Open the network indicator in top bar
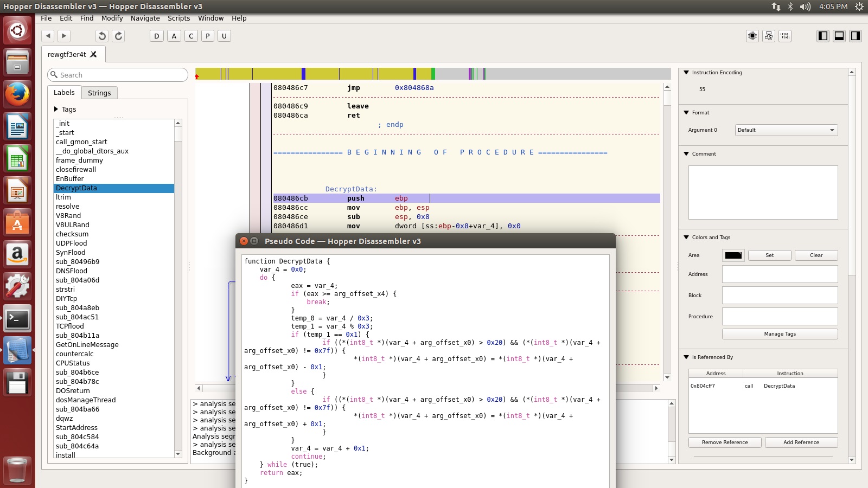Viewport: 868px width, 488px height. pyautogui.click(x=776, y=7)
